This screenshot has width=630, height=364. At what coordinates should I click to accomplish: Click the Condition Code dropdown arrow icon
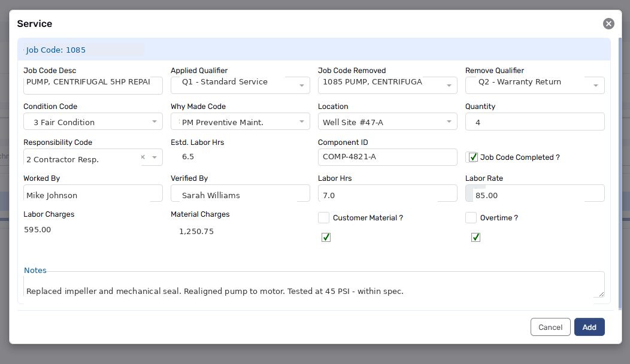[x=155, y=121]
